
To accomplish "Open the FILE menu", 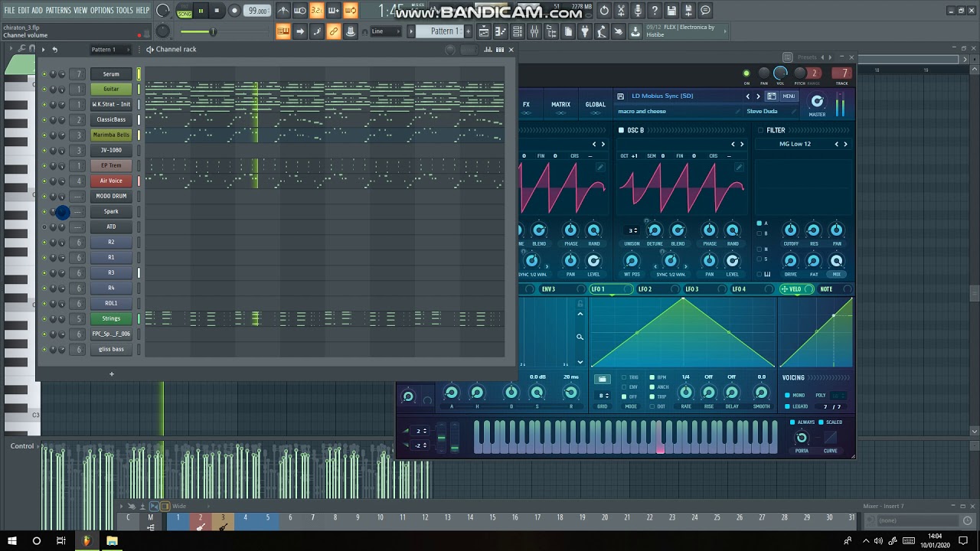I will pyautogui.click(x=9, y=10).
